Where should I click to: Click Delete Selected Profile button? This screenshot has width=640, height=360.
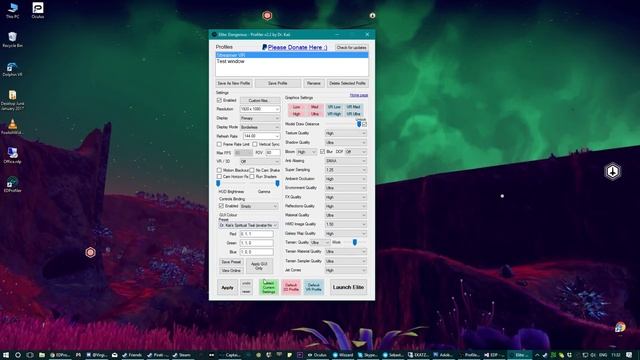coord(347,83)
